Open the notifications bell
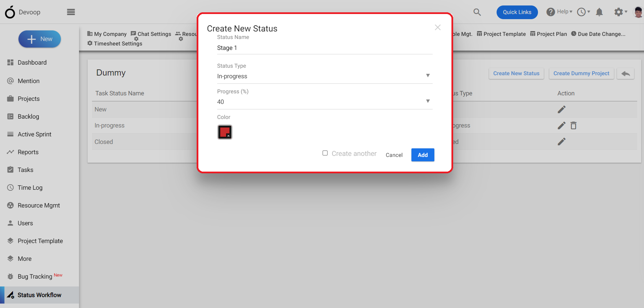 (x=599, y=12)
